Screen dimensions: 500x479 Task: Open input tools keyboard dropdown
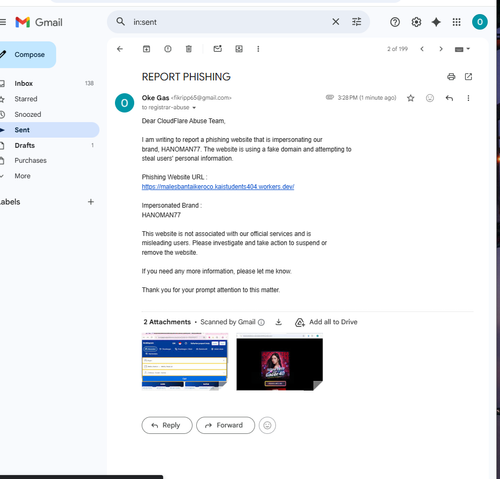click(x=462, y=49)
